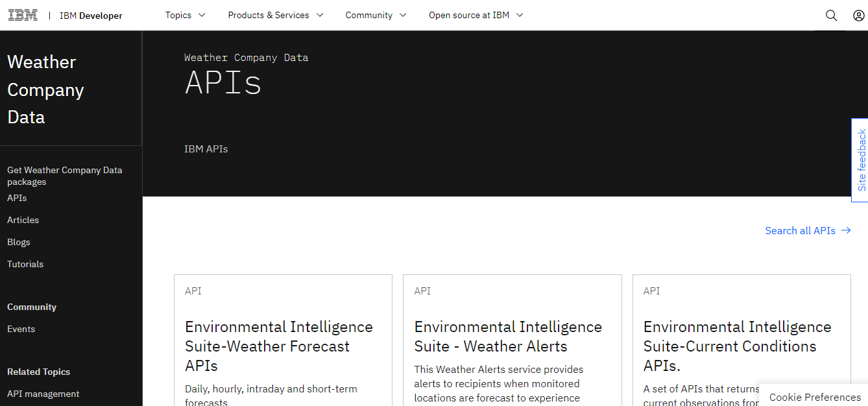
Task: Click the large APIs page heading
Action: pyautogui.click(x=223, y=83)
